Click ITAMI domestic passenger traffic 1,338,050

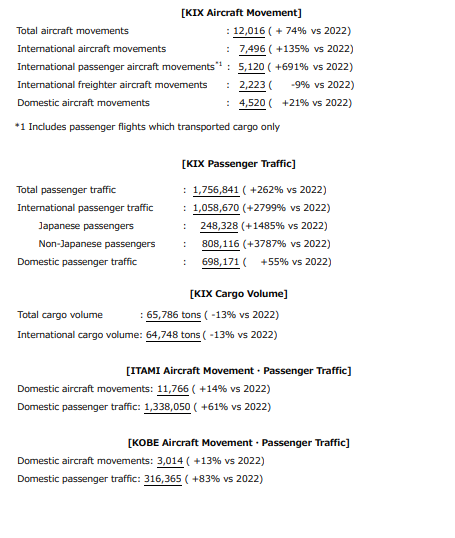pyautogui.click(x=167, y=407)
